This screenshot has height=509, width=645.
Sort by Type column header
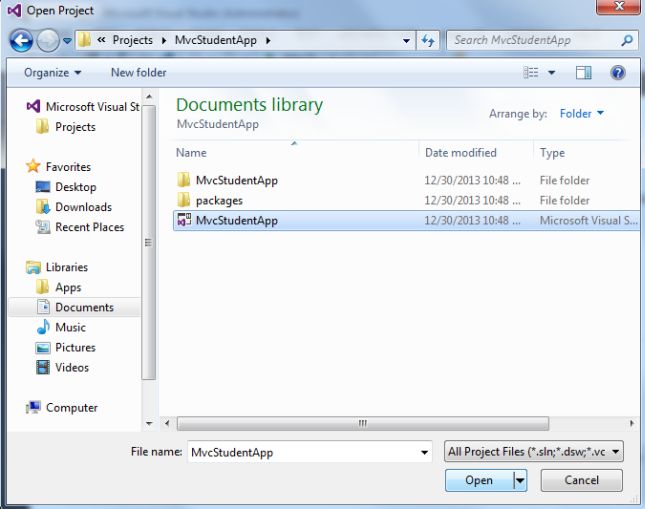[552, 153]
